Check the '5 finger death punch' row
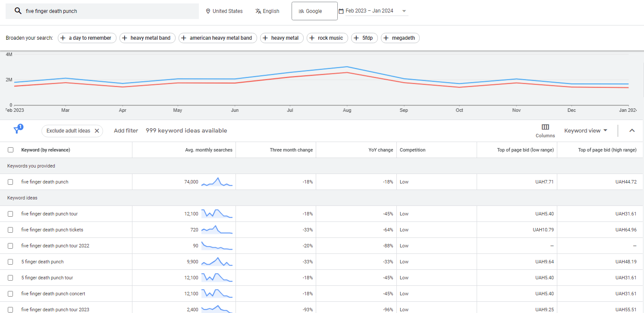 click(10, 262)
